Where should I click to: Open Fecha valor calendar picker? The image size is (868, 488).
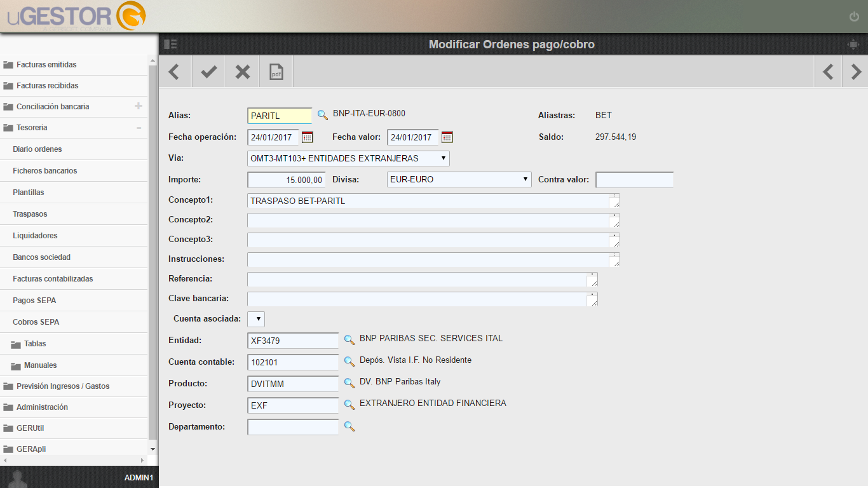pos(447,137)
